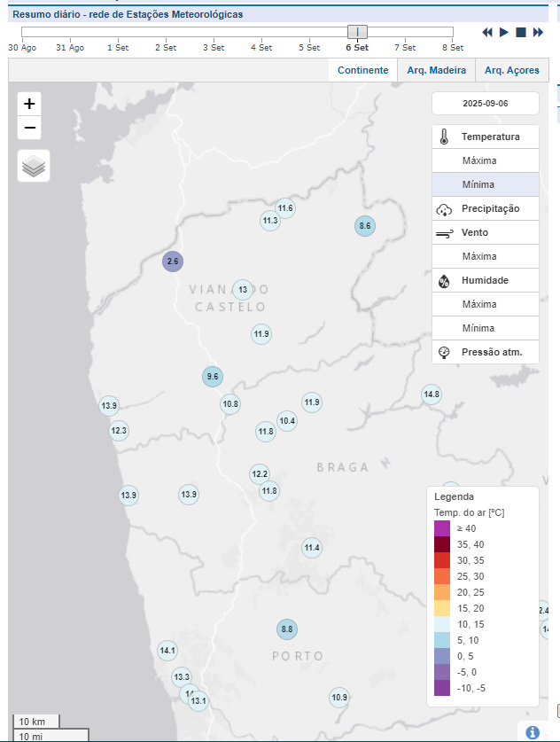The image size is (560, 742).
Task: Switch to the Continente tab
Action: click(362, 70)
